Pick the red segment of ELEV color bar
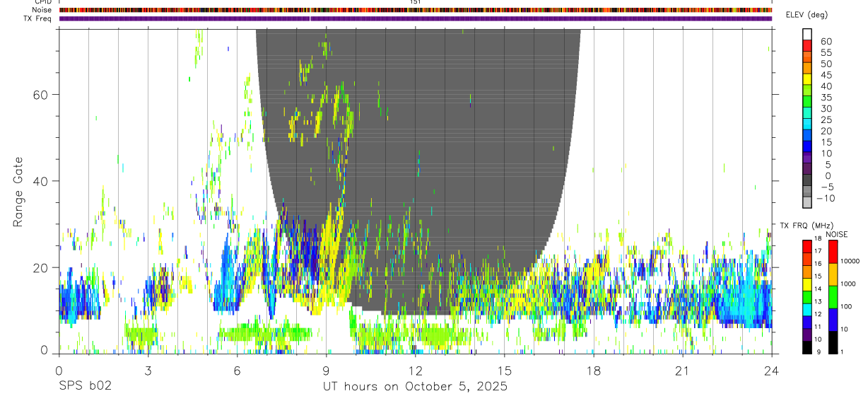Screen dimensions: 868x401 pyautogui.click(x=807, y=45)
